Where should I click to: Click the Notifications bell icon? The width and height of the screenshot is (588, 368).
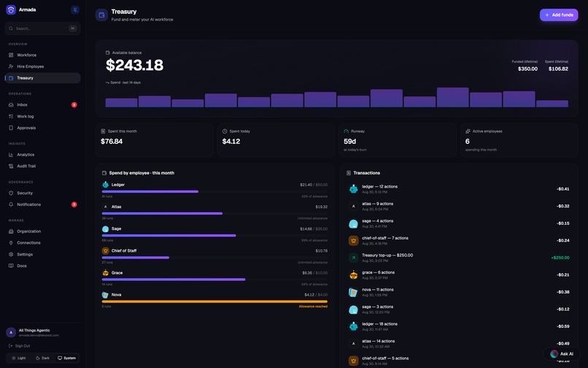pos(11,204)
